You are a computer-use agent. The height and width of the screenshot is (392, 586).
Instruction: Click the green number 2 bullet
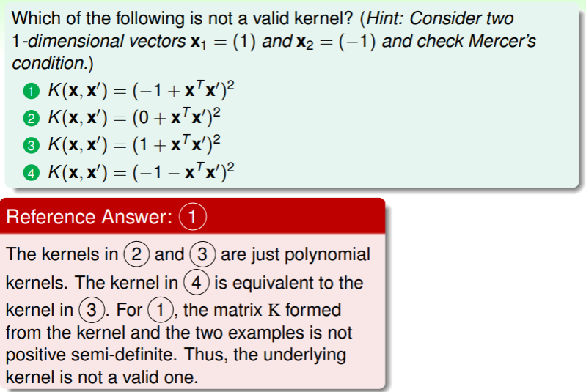click(29, 119)
